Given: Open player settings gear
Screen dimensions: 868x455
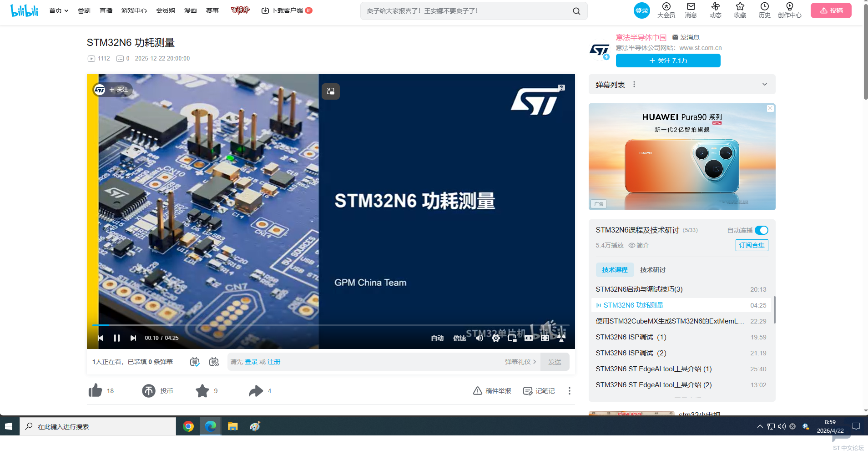Looking at the screenshot, I should pyautogui.click(x=496, y=338).
